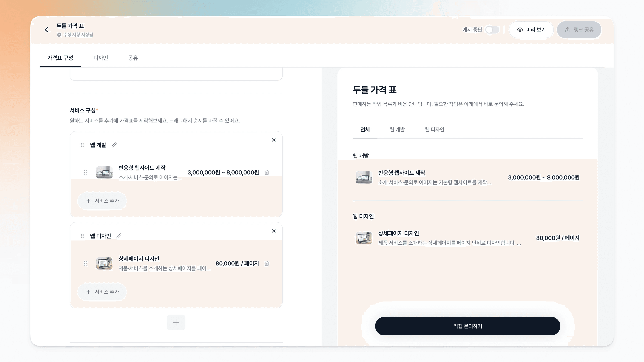The width and height of the screenshot is (644, 362).
Task: Click the 서비스 구성 section heading
Action: [83, 110]
